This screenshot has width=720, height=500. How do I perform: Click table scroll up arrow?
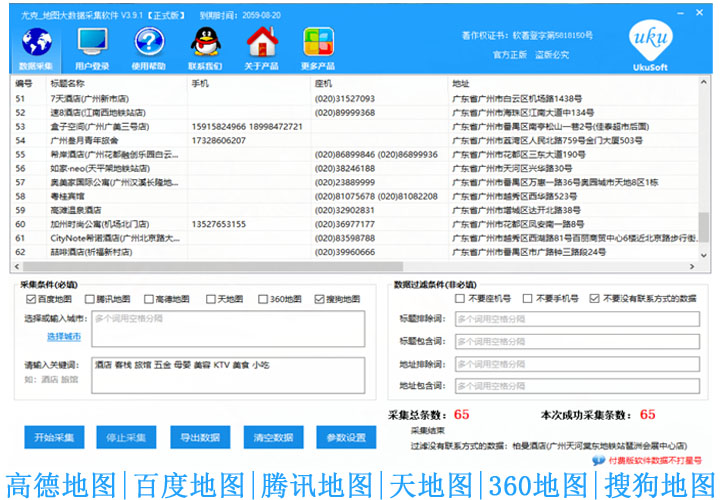tap(703, 82)
